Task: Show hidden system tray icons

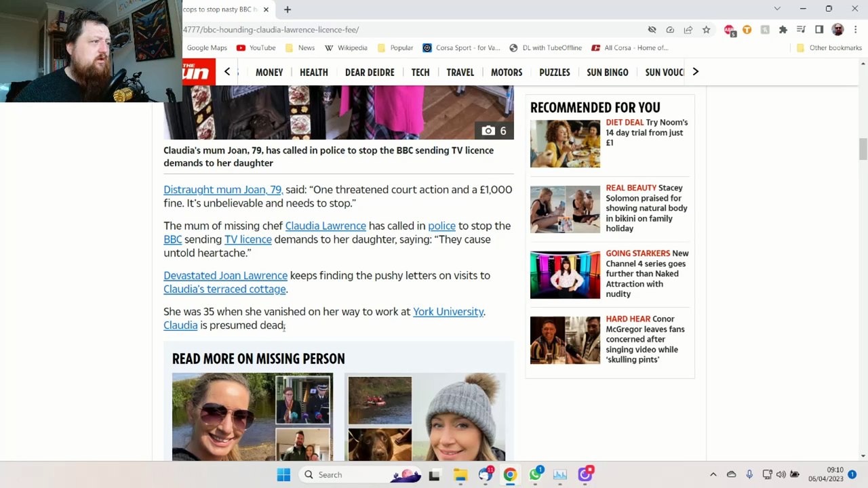Action: 713,474
